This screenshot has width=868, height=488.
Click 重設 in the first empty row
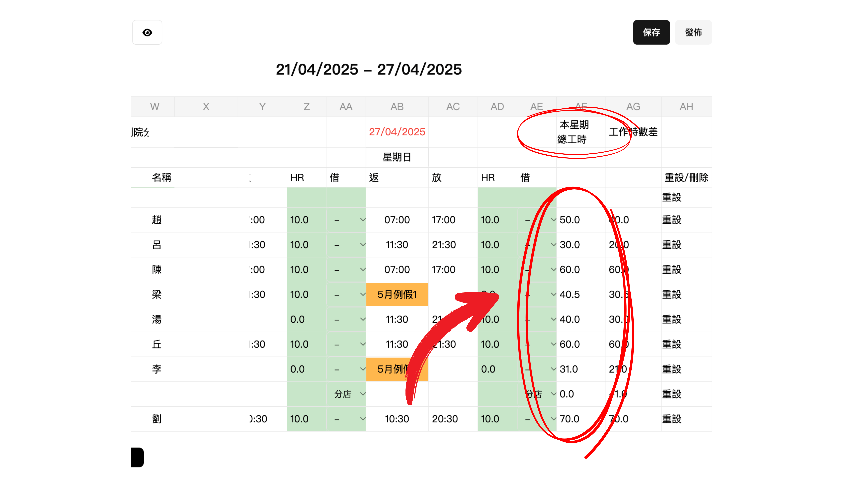(x=672, y=197)
